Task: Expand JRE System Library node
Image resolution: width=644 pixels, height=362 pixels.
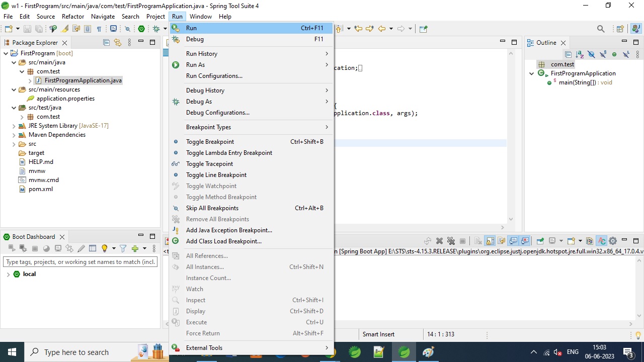Action: [x=14, y=126]
